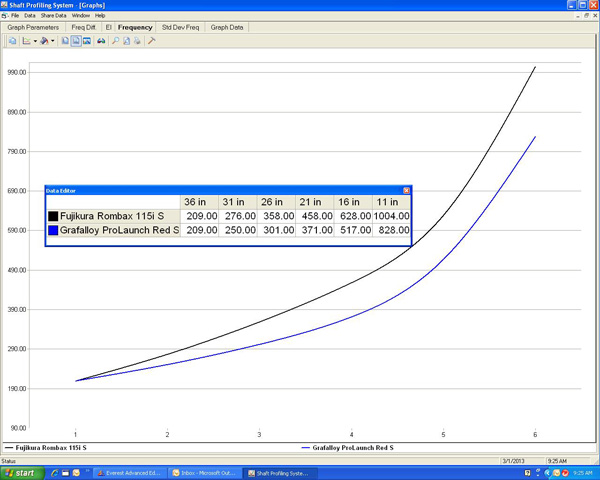Switch to the Graph Data tab
This screenshot has width=600, height=480.
[227, 28]
